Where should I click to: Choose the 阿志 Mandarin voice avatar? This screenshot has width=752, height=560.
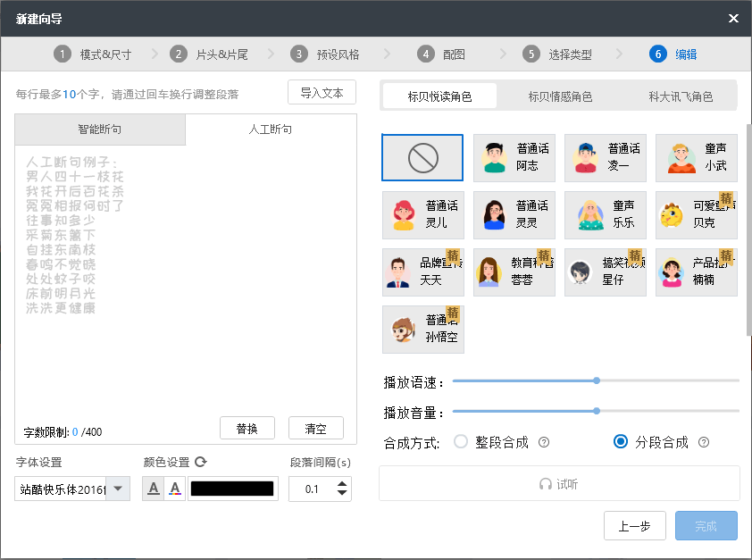click(x=514, y=158)
